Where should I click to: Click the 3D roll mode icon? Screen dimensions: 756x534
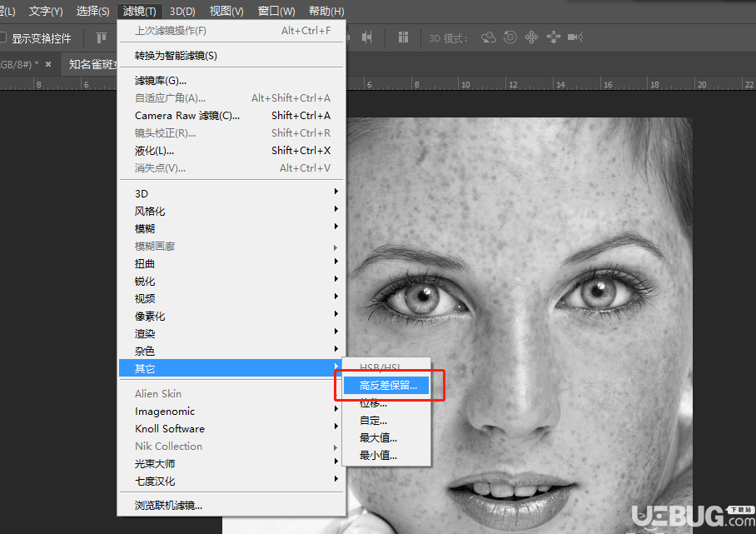510,37
